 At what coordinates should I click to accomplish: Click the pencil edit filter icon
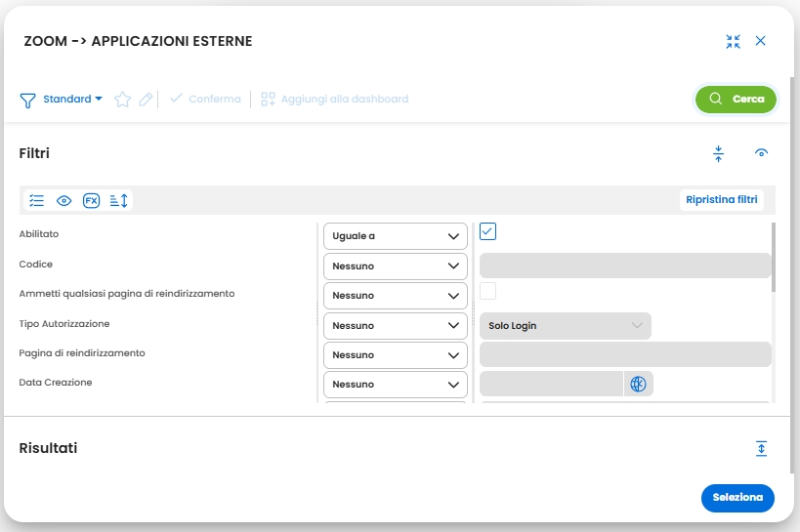click(x=146, y=99)
